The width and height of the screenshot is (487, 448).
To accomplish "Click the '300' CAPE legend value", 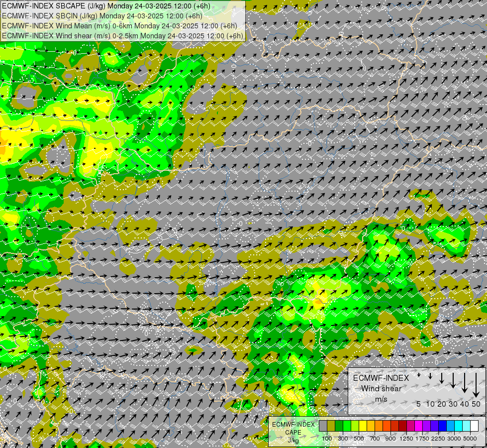I will [343, 439].
